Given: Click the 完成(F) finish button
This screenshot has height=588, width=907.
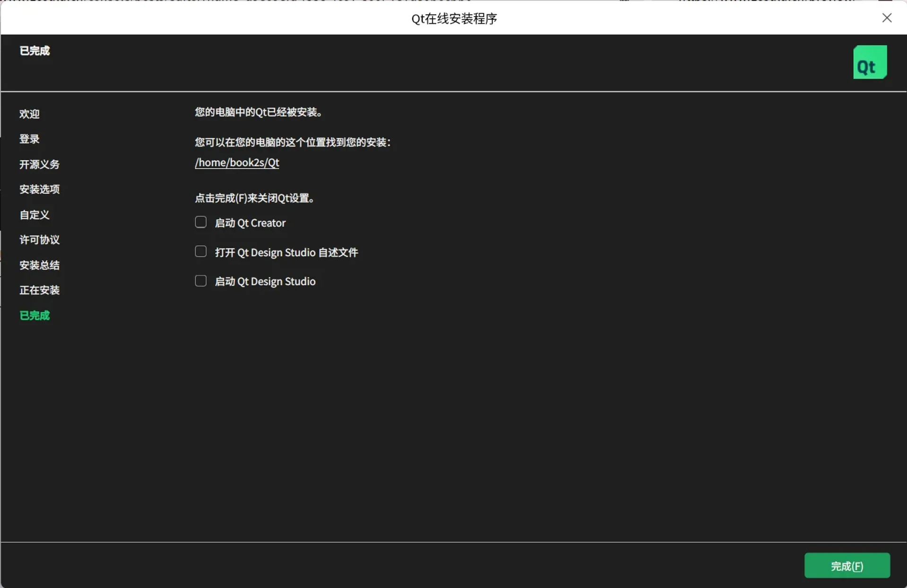Looking at the screenshot, I should (x=847, y=566).
